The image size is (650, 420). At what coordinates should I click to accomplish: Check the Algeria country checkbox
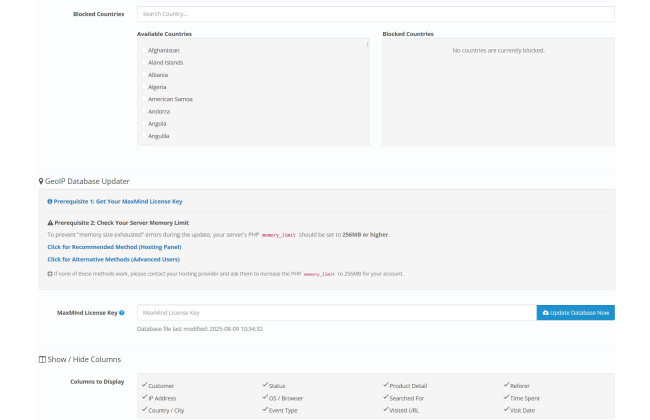point(144,87)
